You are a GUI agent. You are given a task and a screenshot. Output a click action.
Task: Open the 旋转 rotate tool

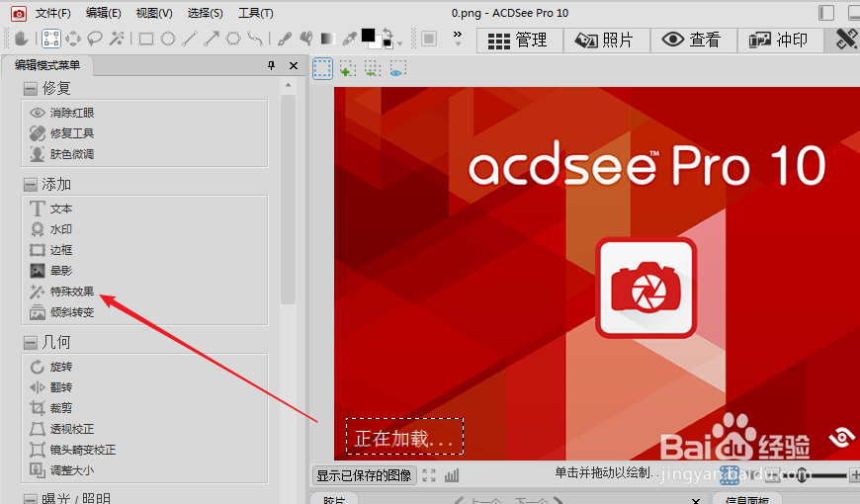pos(51,367)
